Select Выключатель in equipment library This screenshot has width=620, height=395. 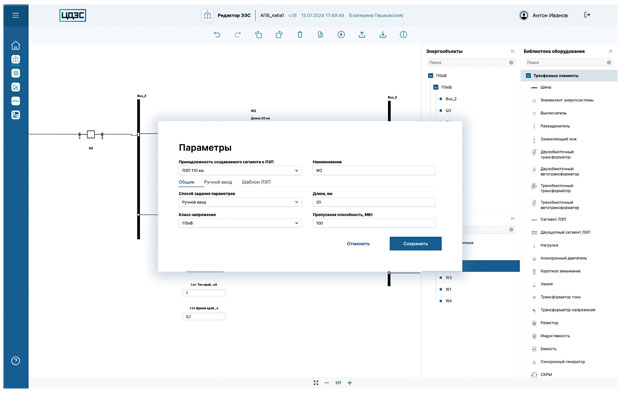tap(553, 113)
